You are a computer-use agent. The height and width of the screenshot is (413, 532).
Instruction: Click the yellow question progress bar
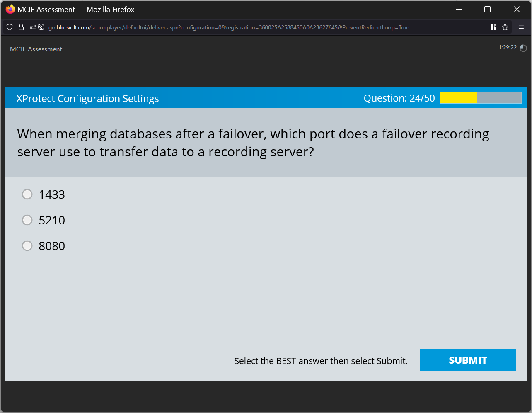(458, 97)
